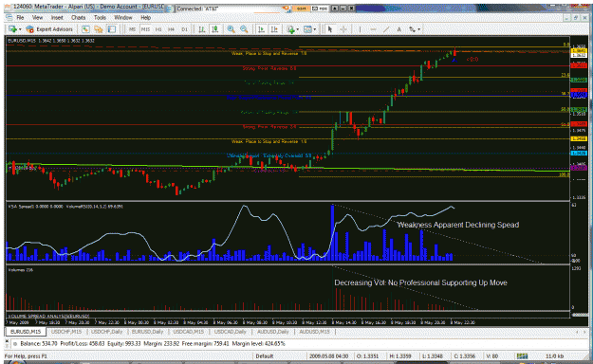This screenshot has height=364, width=593.
Task: Toggle the Chart Shift icon
Action: pos(274,29)
